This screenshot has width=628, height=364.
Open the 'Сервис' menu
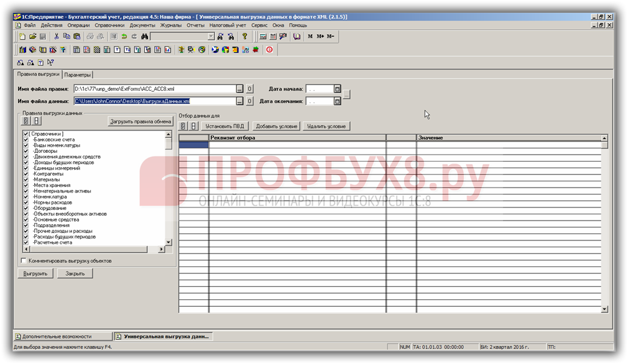click(x=259, y=25)
